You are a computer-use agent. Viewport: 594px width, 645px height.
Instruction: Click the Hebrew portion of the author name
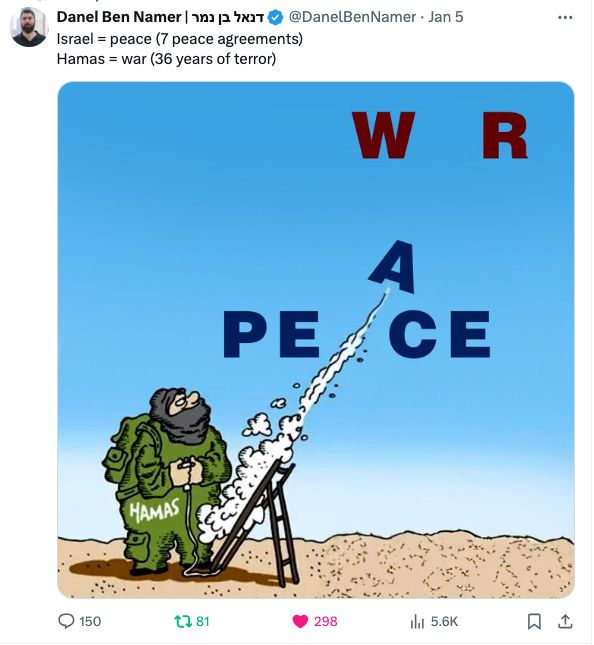[x=227, y=17]
